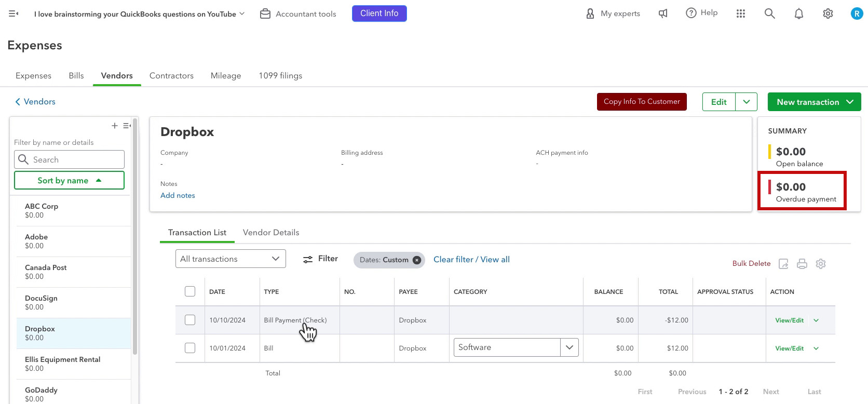Export the transaction list to file
This screenshot has height=404, width=868.
point(783,264)
